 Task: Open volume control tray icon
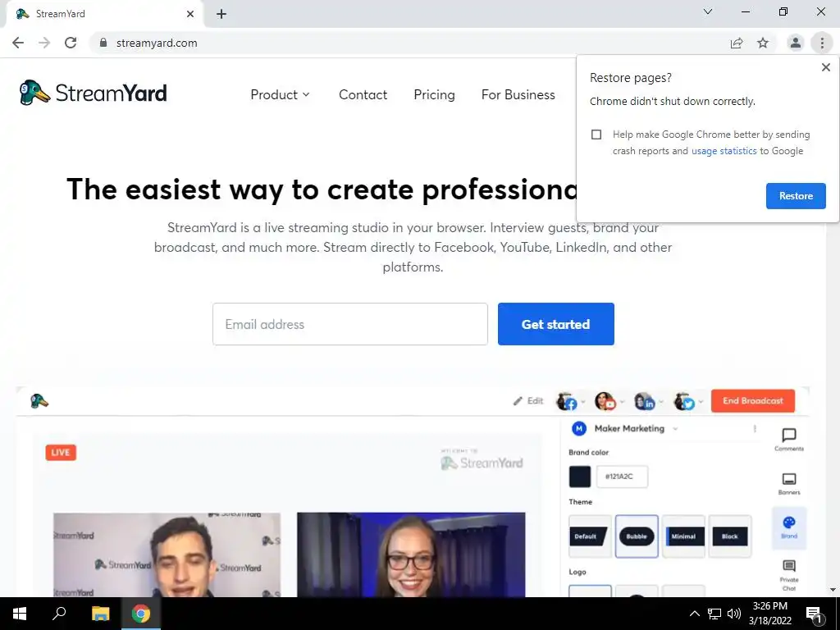[734, 614]
